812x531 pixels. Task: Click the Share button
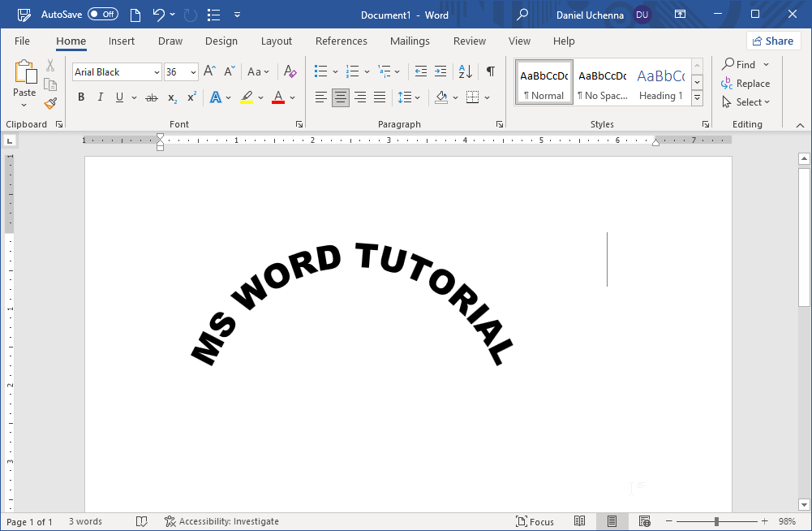coord(772,40)
